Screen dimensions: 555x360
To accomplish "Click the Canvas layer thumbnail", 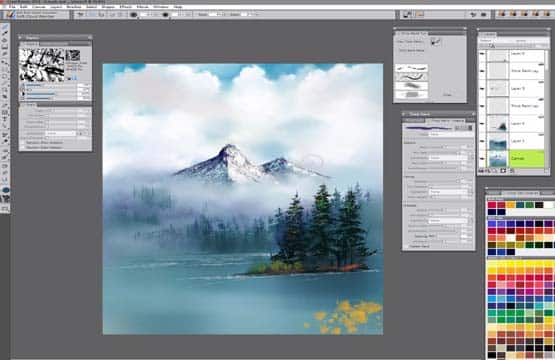I will [x=498, y=159].
